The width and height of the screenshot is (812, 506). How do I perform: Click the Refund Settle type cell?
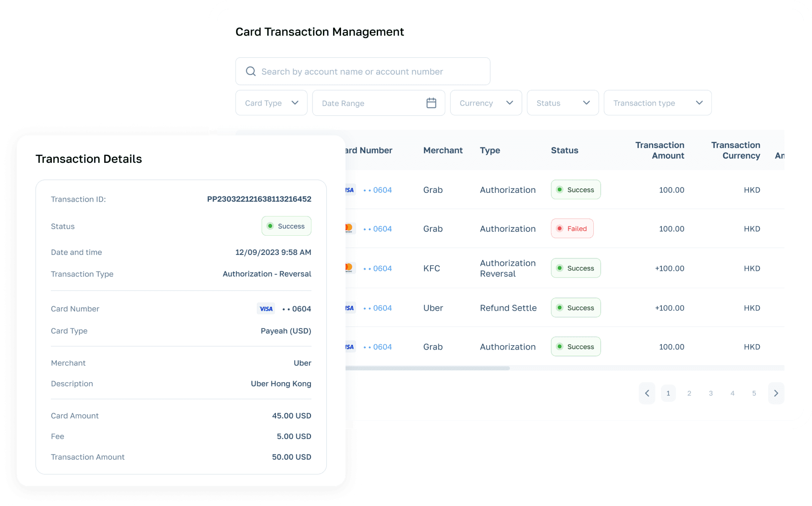click(508, 308)
